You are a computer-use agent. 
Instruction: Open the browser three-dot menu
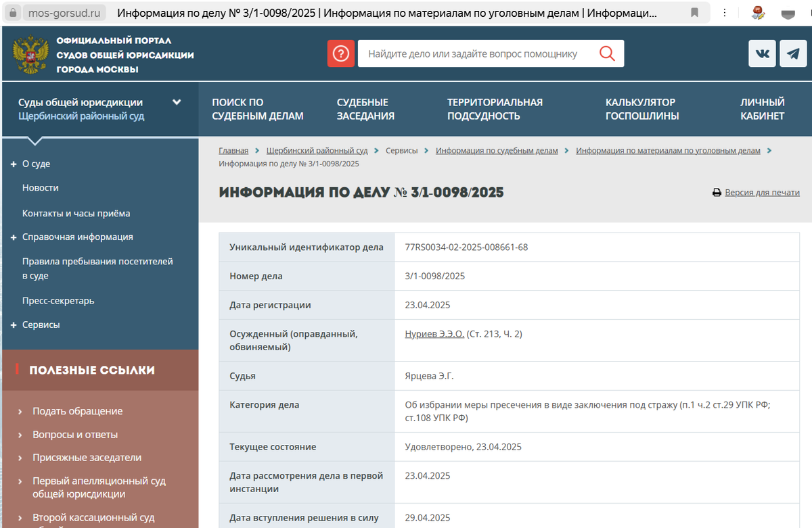(x=725, y=11)
